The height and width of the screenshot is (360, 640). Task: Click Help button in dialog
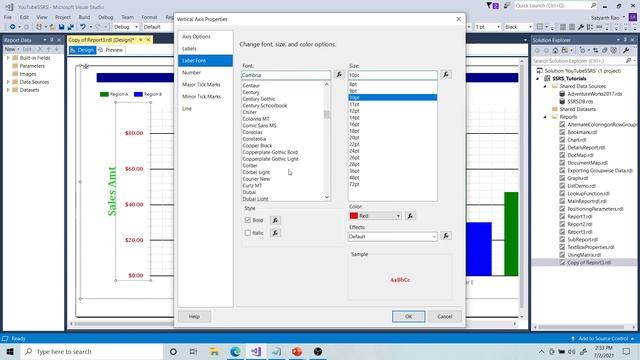[194, 316]
